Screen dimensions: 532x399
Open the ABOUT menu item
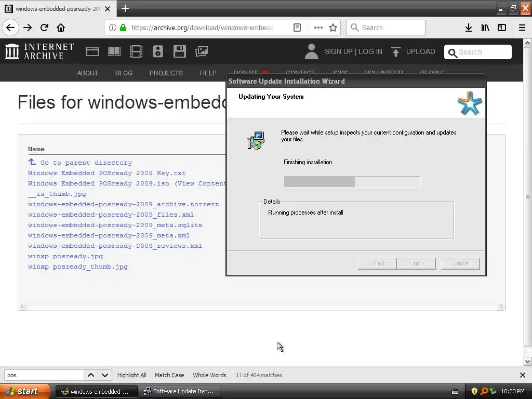coord(87,73)
